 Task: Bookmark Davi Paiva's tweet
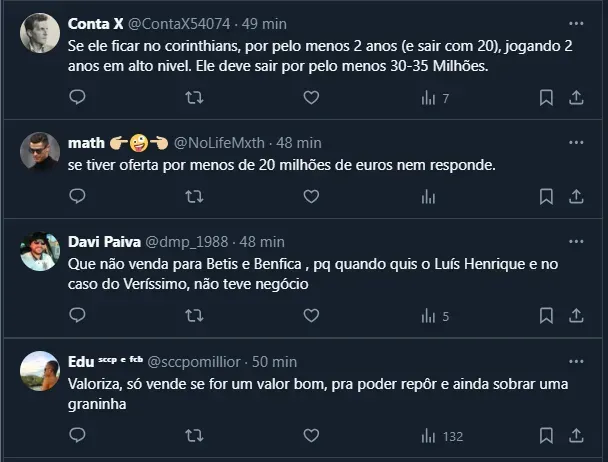click(x=546, y=316)
